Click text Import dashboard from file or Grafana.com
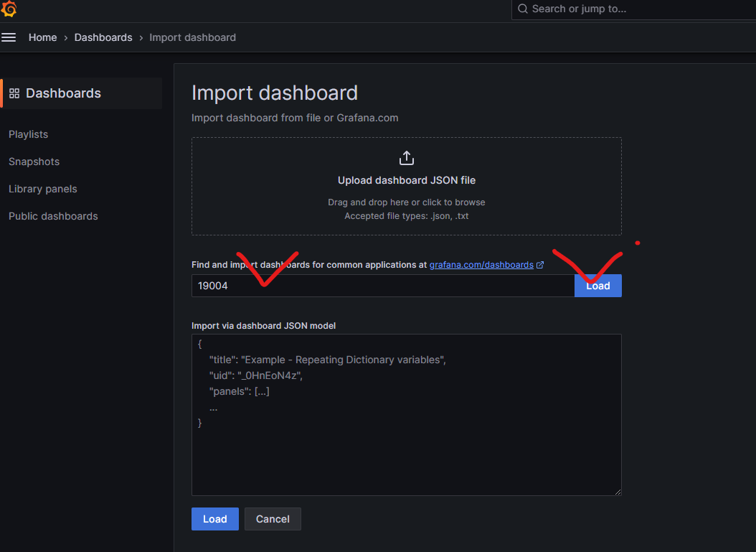This screenshot has height=552, width=756. click(295, 118)
